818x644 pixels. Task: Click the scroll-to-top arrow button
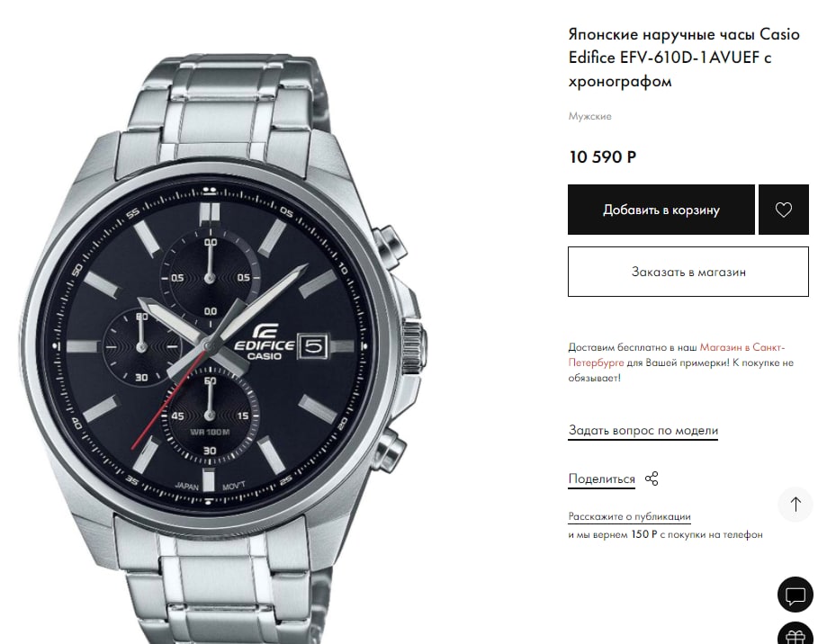pos(796,505)
